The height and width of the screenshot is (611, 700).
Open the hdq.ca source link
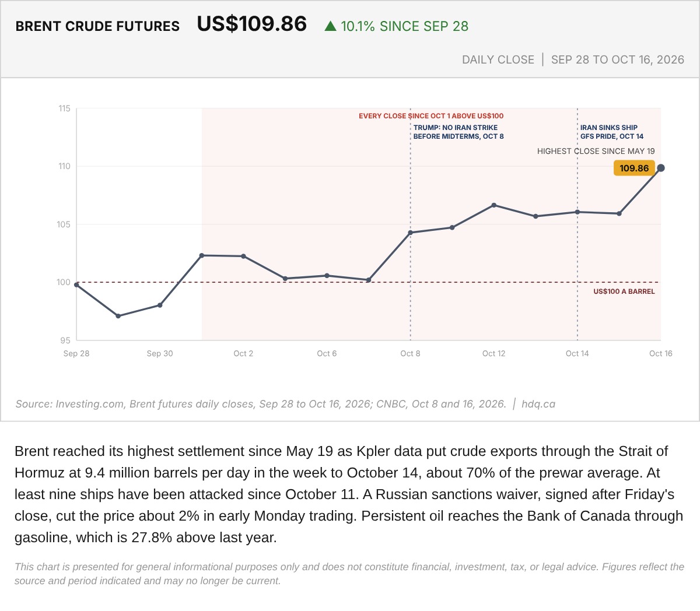538,404
